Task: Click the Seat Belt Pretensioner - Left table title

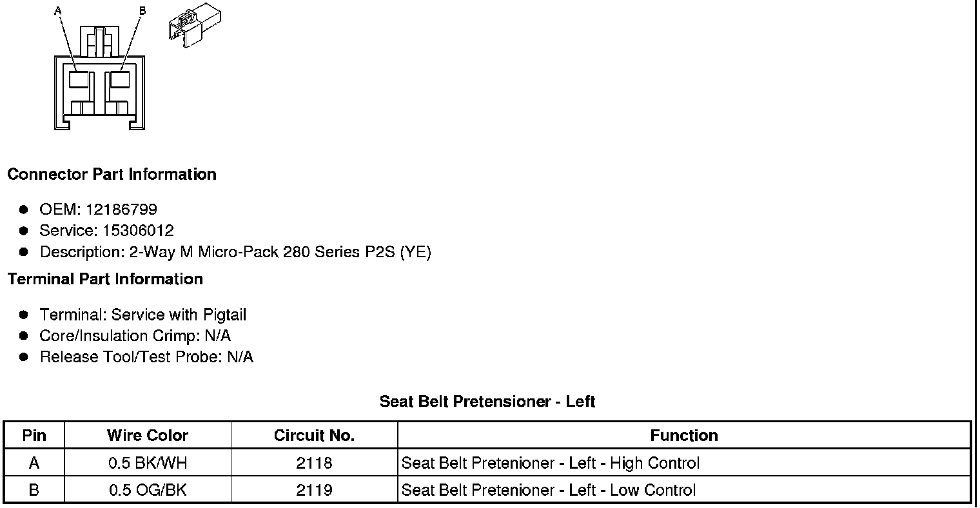Action: click(x=487, y=402)
